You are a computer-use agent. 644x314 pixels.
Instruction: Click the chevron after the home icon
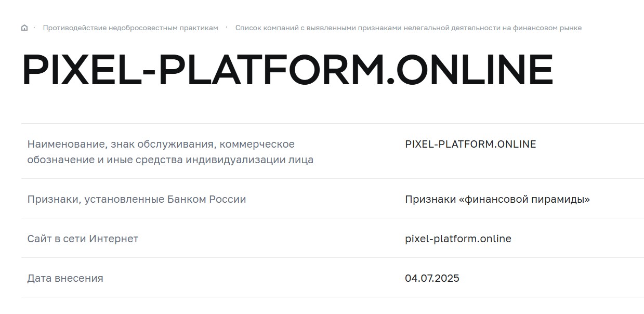click(x=34, y=28)
